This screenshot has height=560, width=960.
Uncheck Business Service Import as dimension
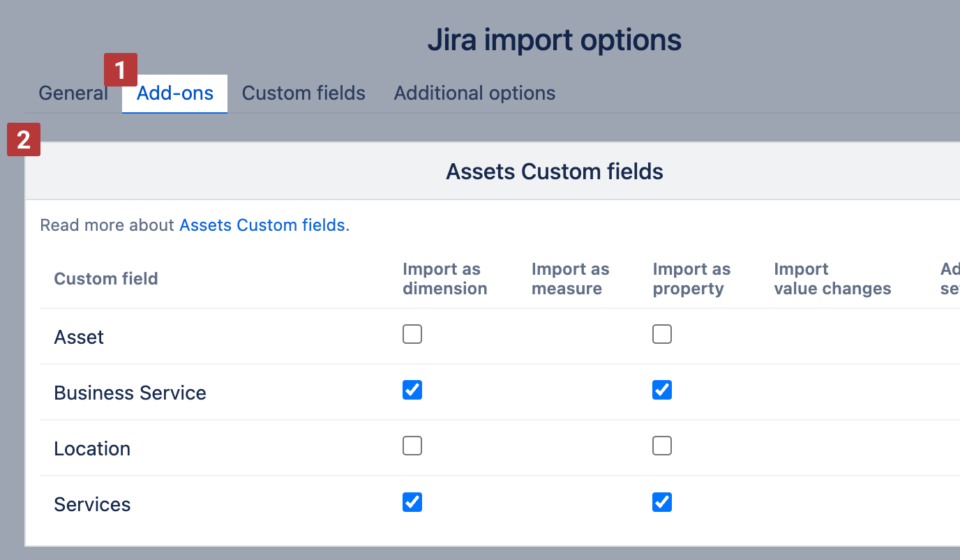tap(412, 390)
